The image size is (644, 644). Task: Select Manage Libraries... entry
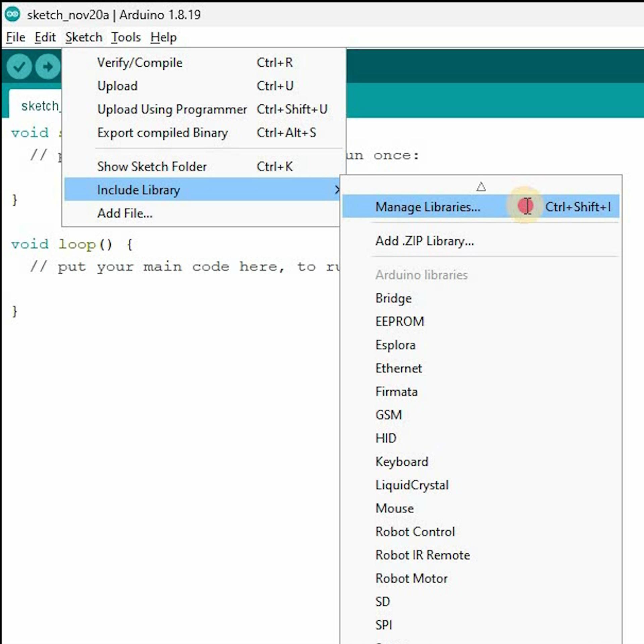tap(427, 207)
